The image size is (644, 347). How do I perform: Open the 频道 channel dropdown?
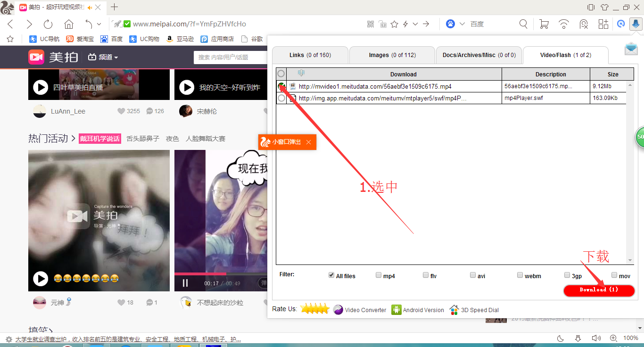[x=103, y=57]
